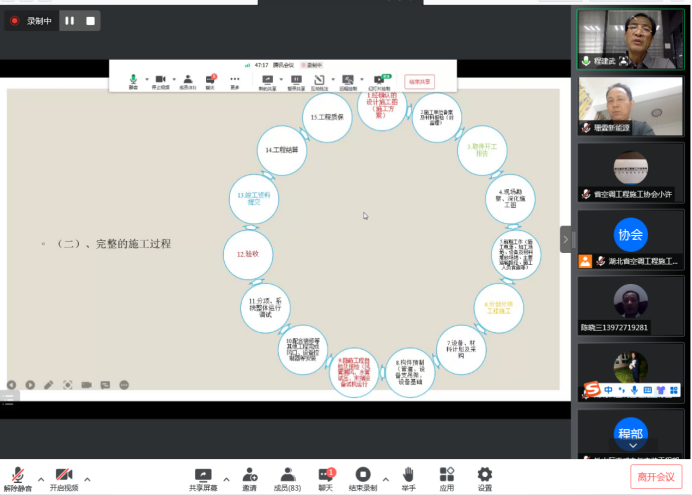The width and height of the screenshot is (692, 495).
Task: Click 结束录制 to end recording
Action: pos(363,479)
